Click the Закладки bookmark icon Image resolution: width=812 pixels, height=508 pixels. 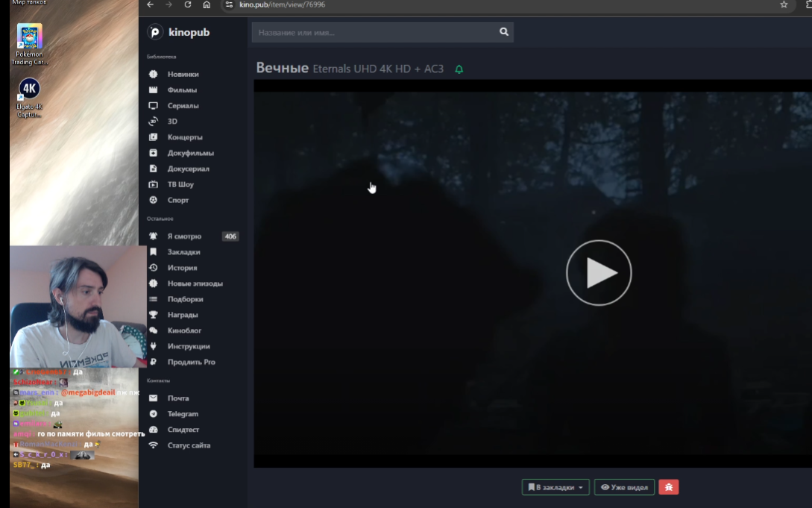(154, 251)
